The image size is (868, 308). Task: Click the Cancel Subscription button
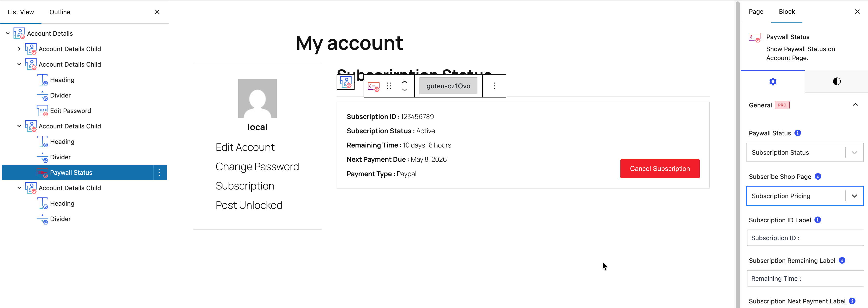coord(659,169)
